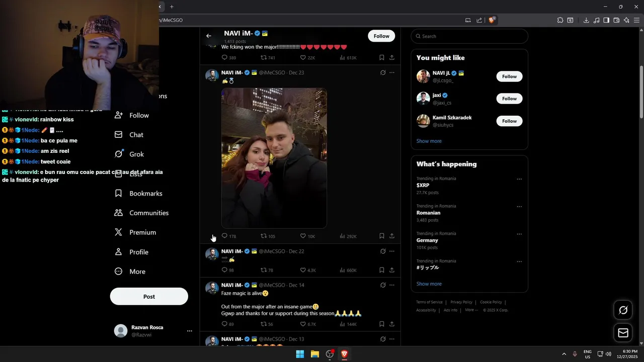
Task: Open more options on Dec 14 post
Action: (392, 285)
